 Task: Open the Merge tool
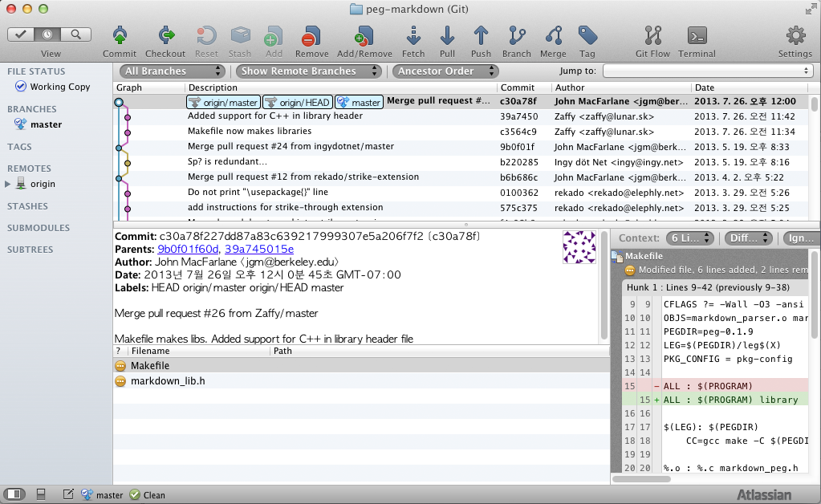pyautogui.click(x=553, y=35)
